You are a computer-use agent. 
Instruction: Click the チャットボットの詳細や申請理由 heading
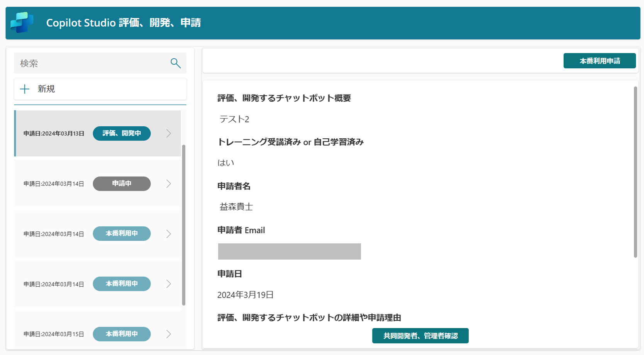(x=309, y=318)
